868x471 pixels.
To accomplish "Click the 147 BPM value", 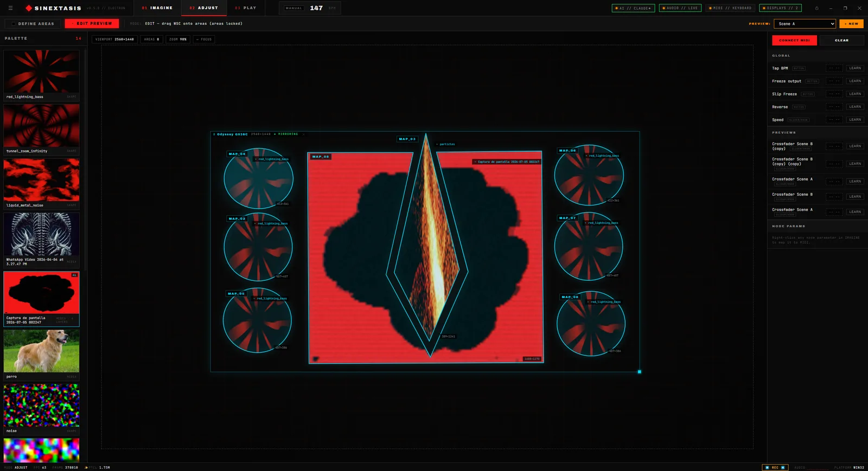I will point(316,8).
